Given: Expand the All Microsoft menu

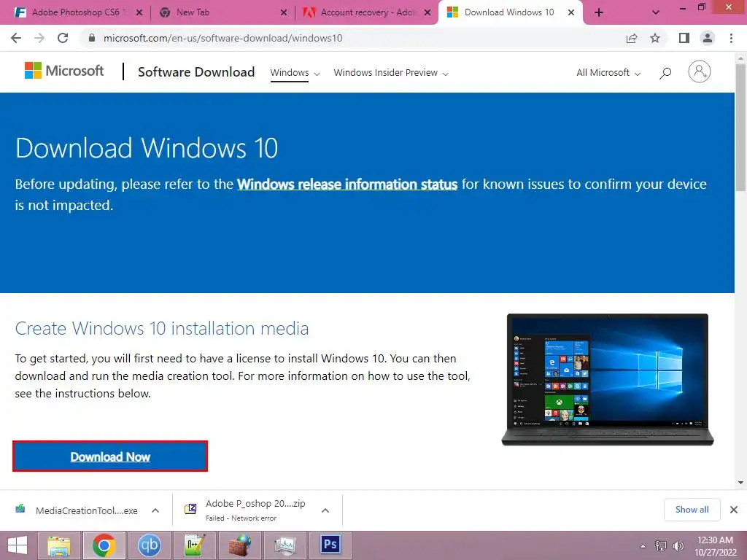Looking at the screenshot, I should pos(608,73).
